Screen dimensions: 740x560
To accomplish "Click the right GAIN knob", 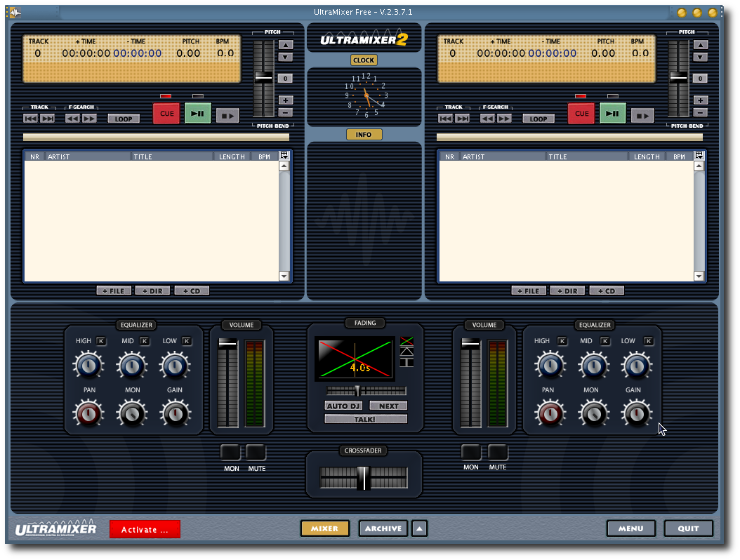I will click(x=637, y=413).
